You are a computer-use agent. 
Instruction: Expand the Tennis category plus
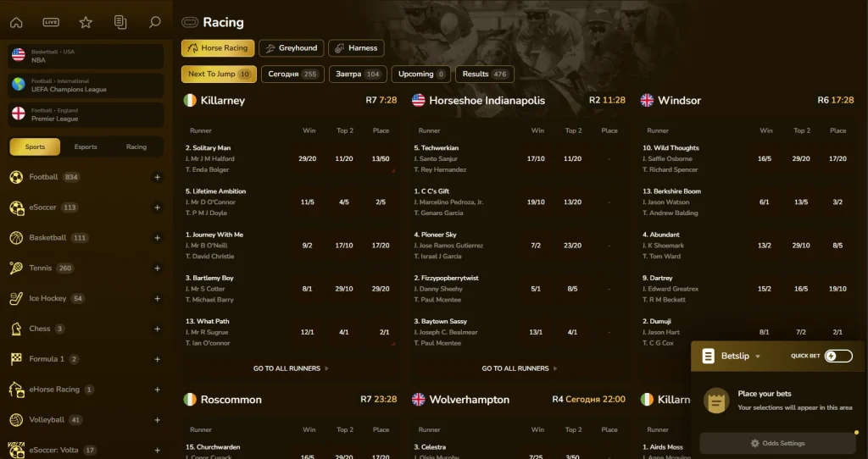coord(157,268)
